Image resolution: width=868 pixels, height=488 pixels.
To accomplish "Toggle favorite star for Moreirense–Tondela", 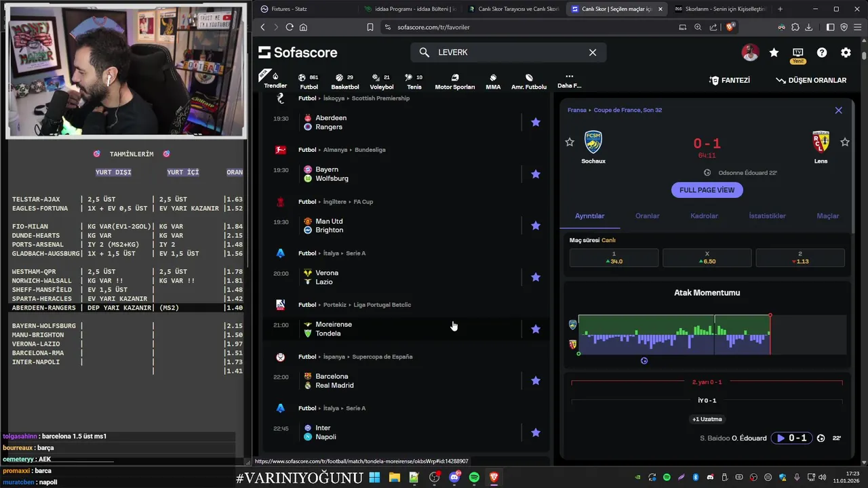I will point(536,329).
